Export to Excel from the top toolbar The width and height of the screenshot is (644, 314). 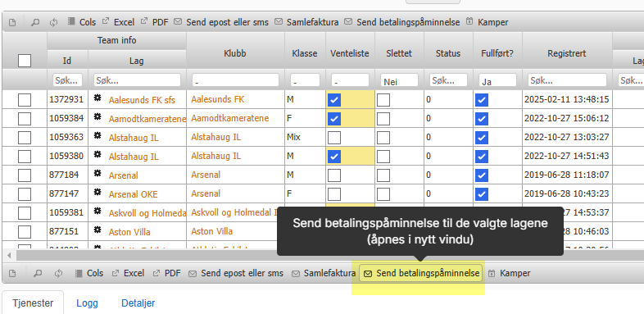point(119,22)
